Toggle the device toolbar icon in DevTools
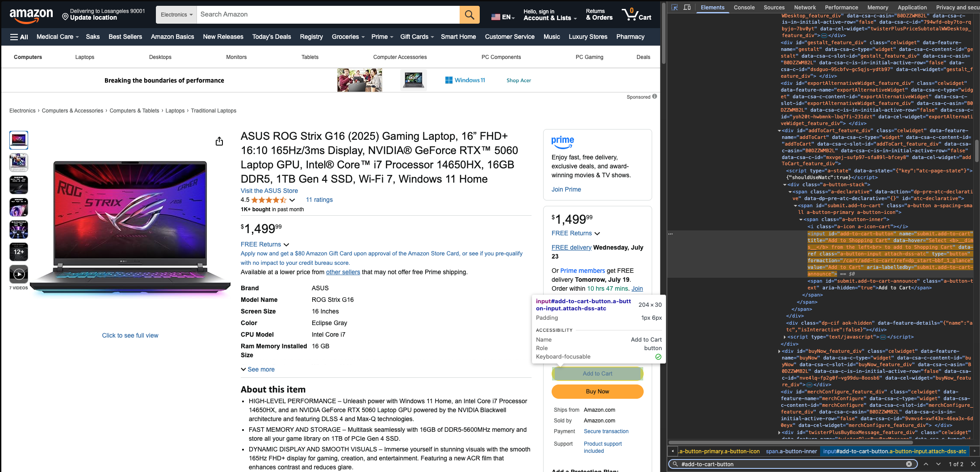 (687, 8)
